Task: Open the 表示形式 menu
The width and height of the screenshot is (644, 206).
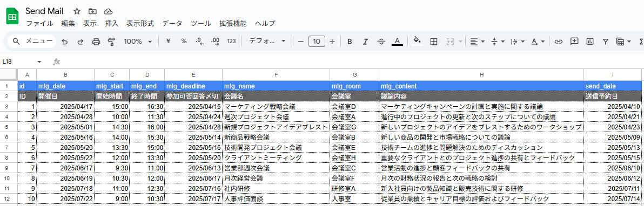Action: (x=140, y=23)
